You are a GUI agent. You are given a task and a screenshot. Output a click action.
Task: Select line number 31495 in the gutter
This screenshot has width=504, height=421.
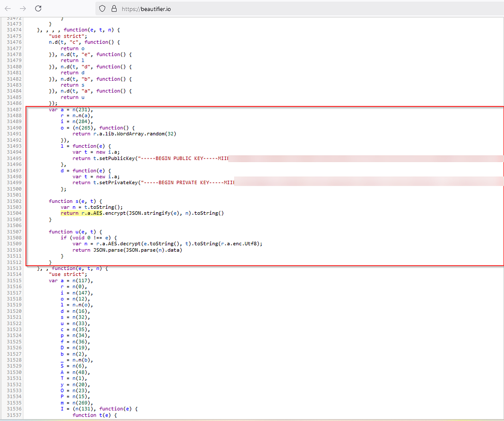(14, 158)
